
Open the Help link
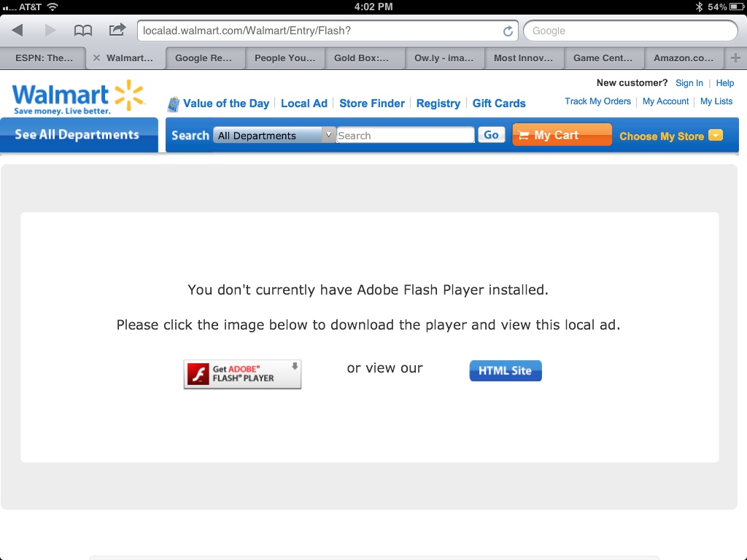[725, 83]
